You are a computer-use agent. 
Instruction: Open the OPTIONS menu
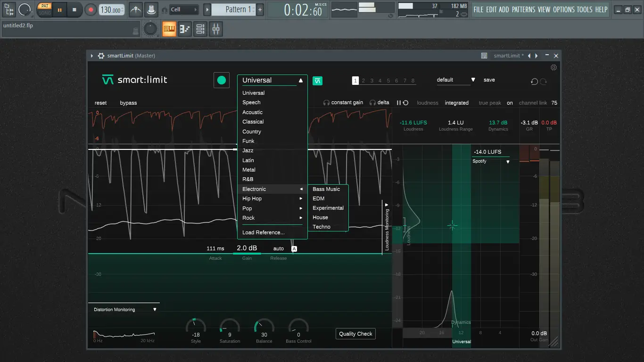[x=563, y=9]
